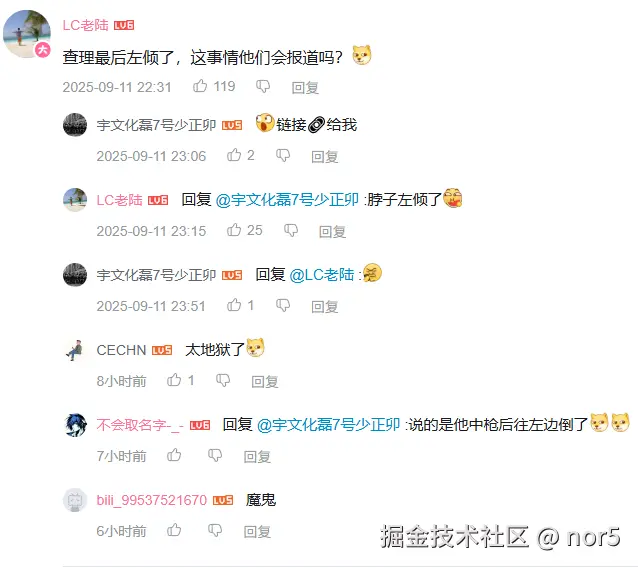Image resolution: width=638 pixels, height=568 pixels.
Task: Like the 魔鬼 comment by bili_99537521670
Action: click(174, 530)
